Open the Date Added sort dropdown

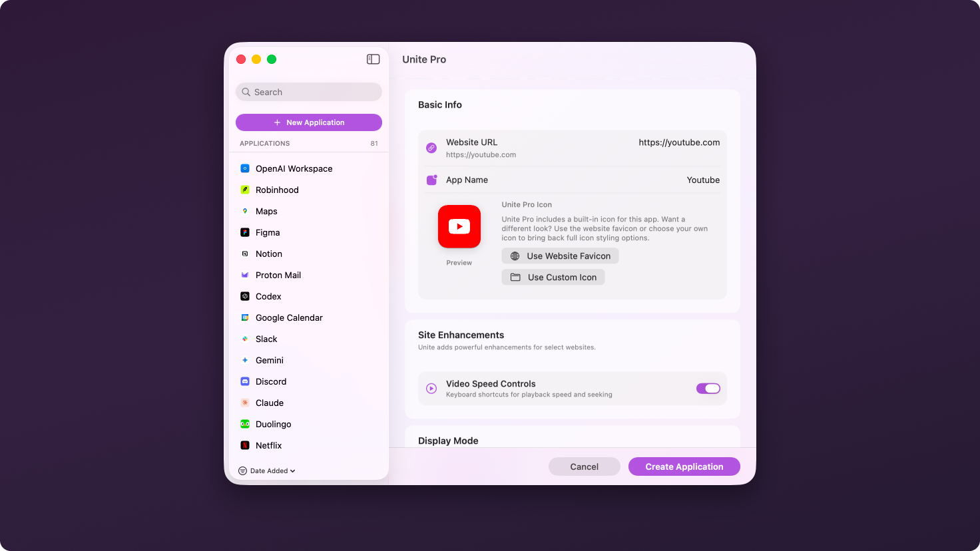point(268,470)
